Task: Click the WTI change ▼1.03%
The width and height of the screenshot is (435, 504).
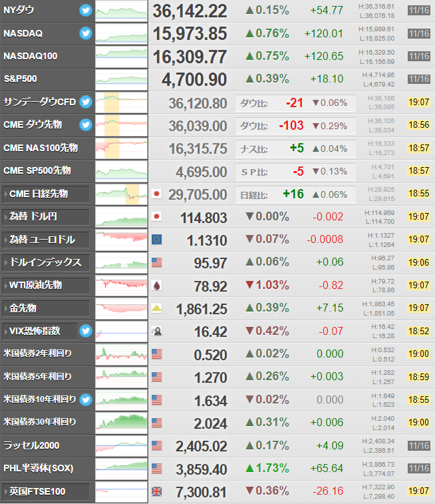Action: tap(267, 285)
